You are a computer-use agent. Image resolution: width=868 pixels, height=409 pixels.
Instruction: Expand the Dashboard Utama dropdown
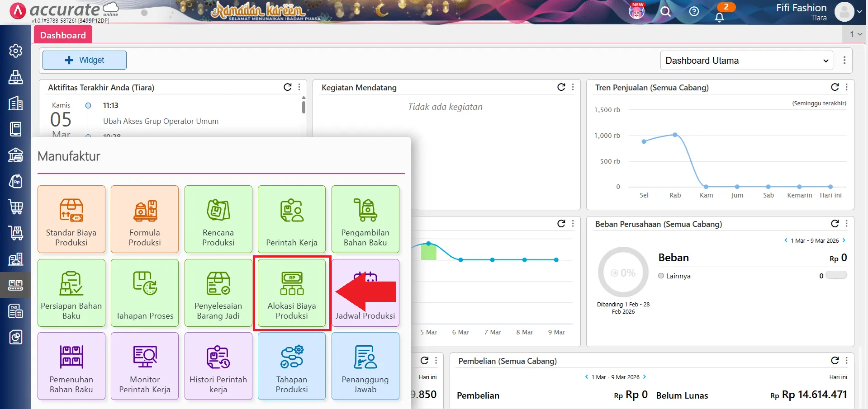[747, 61]
